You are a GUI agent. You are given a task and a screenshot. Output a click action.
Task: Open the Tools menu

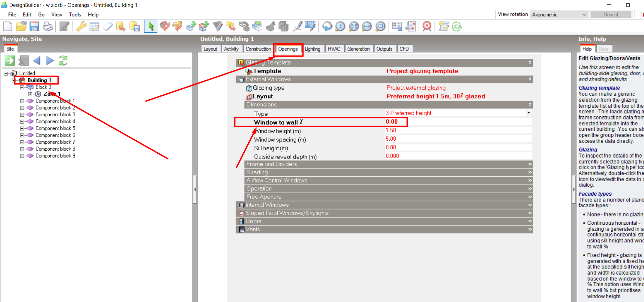coord(75,14)
